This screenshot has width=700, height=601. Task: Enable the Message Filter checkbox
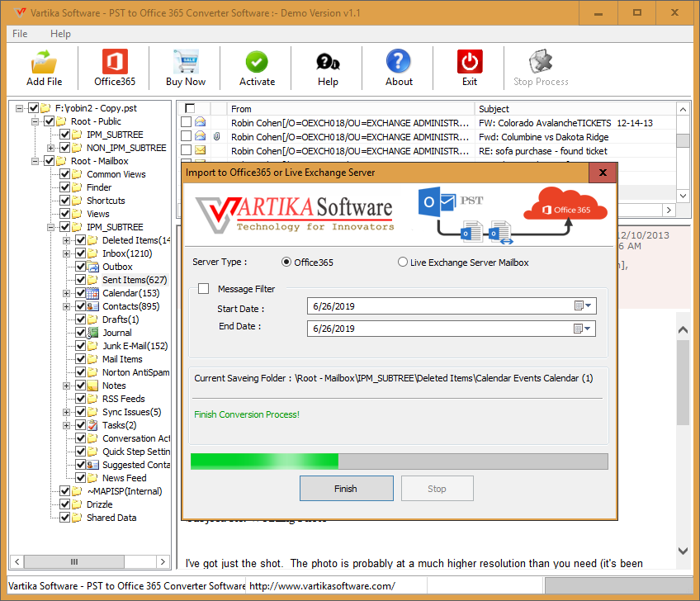204,289
